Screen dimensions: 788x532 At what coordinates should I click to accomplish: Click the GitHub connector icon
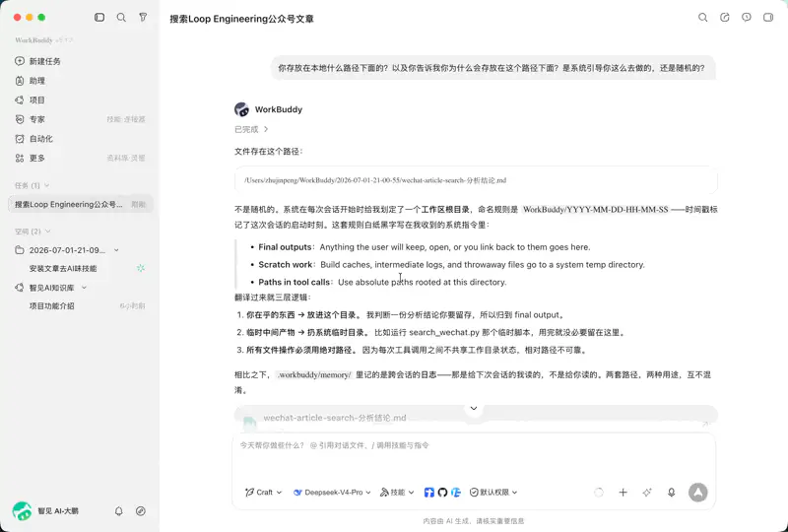click(x=442, y=493)
